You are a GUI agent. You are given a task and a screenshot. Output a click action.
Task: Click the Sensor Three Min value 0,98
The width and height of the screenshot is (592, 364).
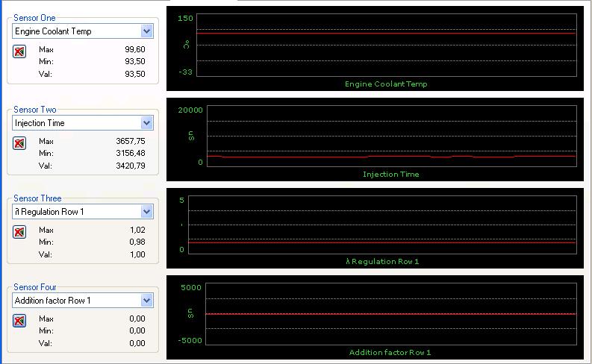click(137, 242)
